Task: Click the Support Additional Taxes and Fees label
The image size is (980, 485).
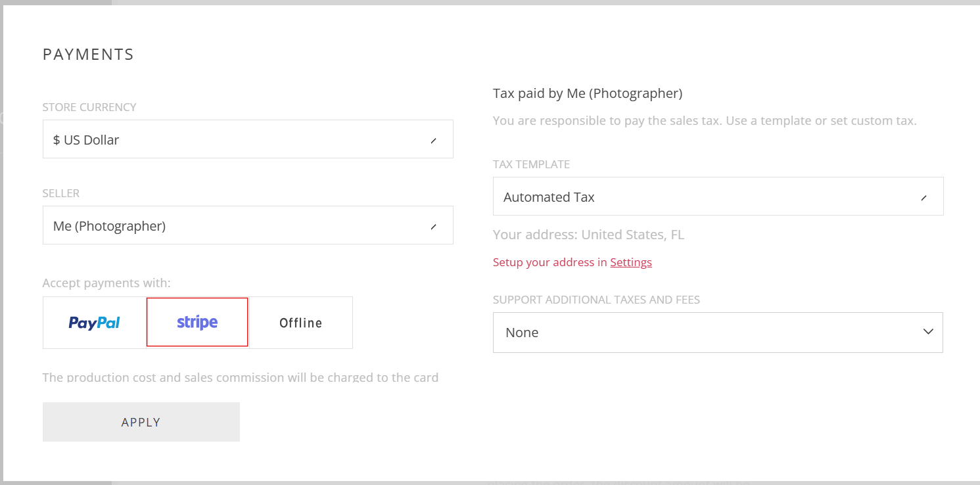Action: tap(596, 300)
